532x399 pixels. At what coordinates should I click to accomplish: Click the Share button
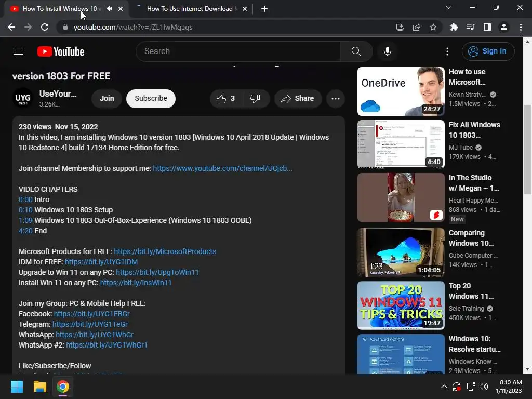[x=298, y=98]
